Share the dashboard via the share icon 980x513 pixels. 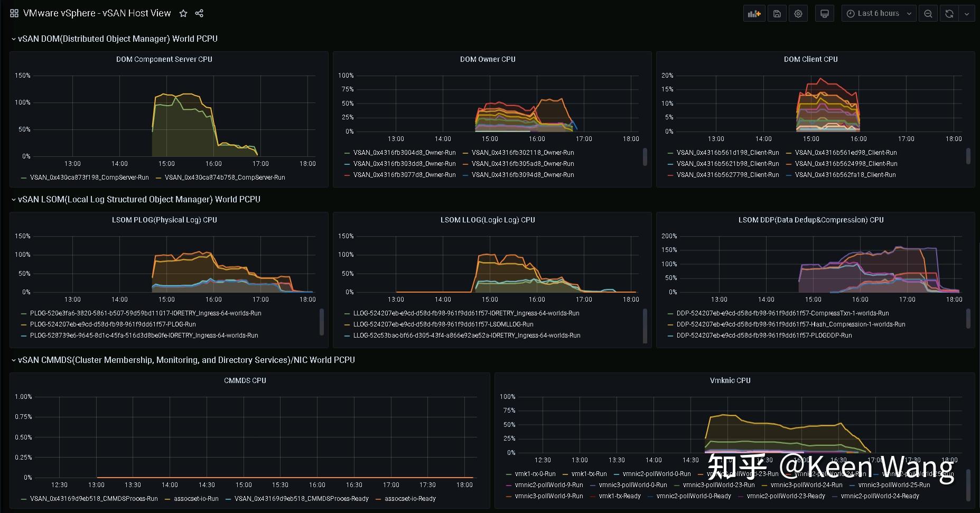(x=199, y=13)
